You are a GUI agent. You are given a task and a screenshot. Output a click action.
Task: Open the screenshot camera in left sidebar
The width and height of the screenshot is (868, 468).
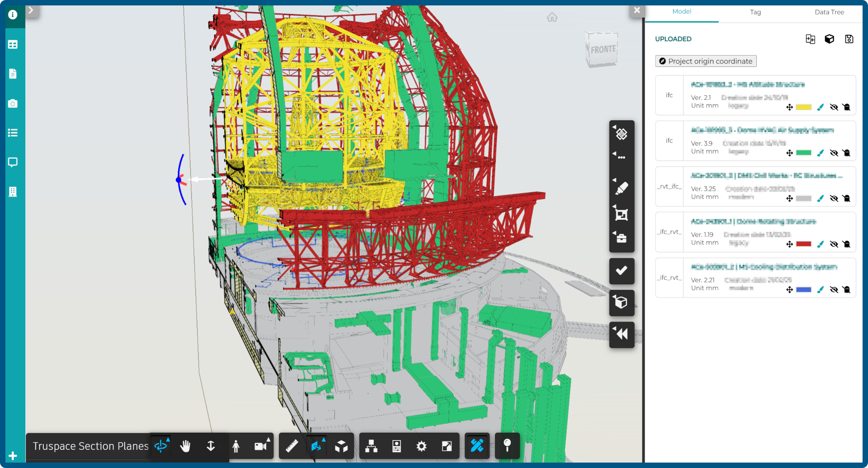click(x=12, y=103)
